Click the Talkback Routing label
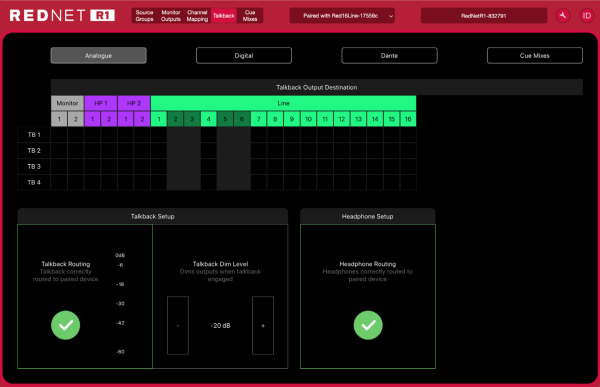The width and height of the screenshot is (600, 387). 66,264
